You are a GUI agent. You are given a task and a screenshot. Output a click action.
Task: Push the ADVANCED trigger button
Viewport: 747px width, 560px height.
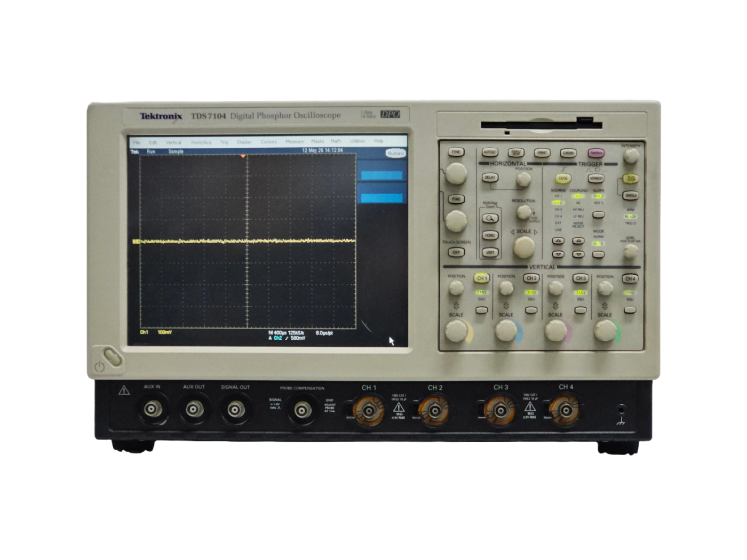[x=596, y=179]
